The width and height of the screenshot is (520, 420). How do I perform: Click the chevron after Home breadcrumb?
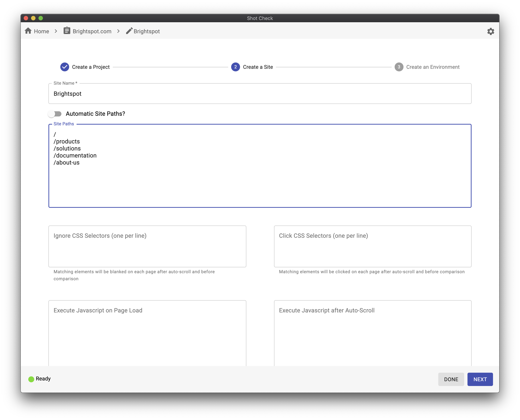coord(56,31)
